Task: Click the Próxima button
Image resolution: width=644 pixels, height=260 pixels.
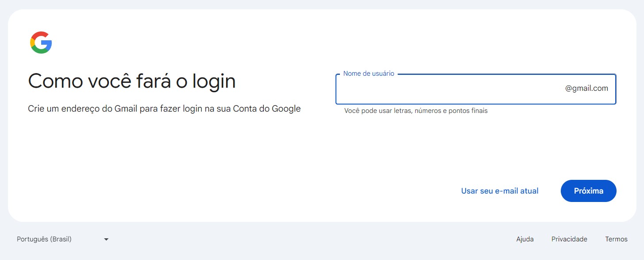Action: tap(588, 191)
